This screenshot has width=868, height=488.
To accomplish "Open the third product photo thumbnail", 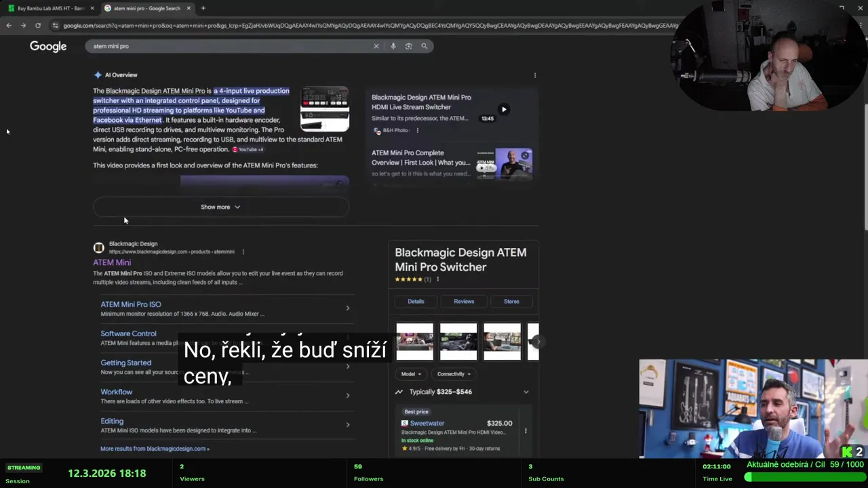I will pyautogui.click(x=502, y=342).
